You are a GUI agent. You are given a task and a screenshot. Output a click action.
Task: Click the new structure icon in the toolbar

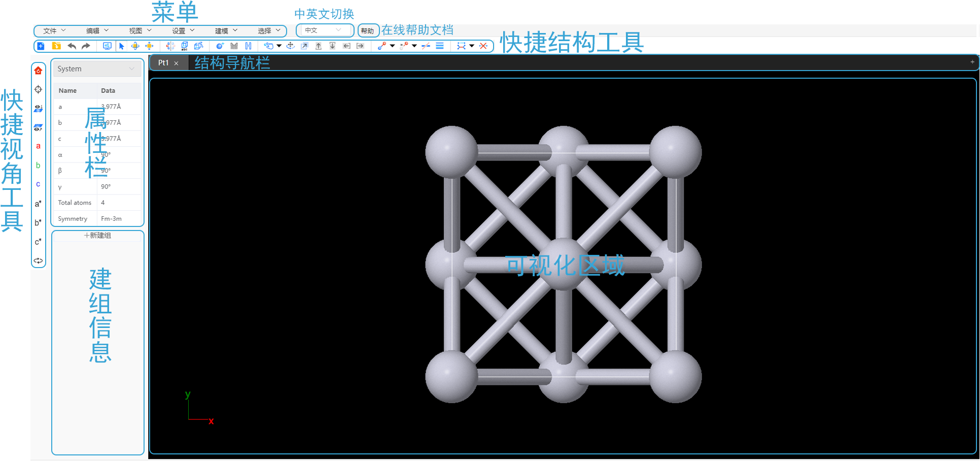click(x=41, y=46)
